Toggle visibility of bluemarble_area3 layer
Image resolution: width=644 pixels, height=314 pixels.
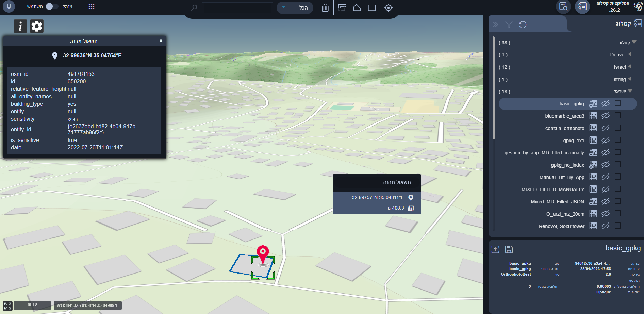click(606, 115)
